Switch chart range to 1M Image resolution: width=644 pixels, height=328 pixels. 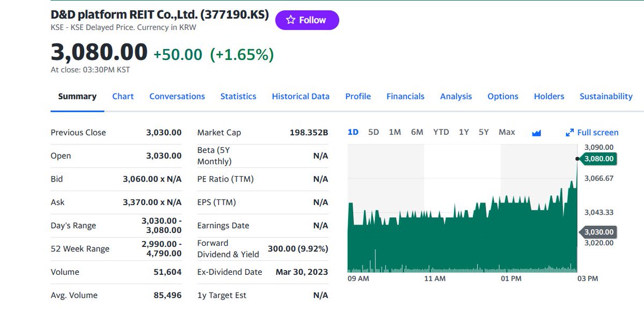click(x=395, y=132)
